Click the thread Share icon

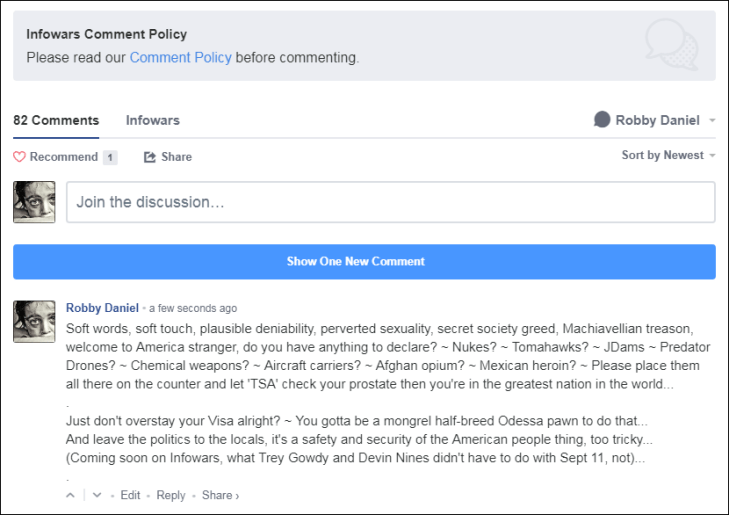point(150,157)
